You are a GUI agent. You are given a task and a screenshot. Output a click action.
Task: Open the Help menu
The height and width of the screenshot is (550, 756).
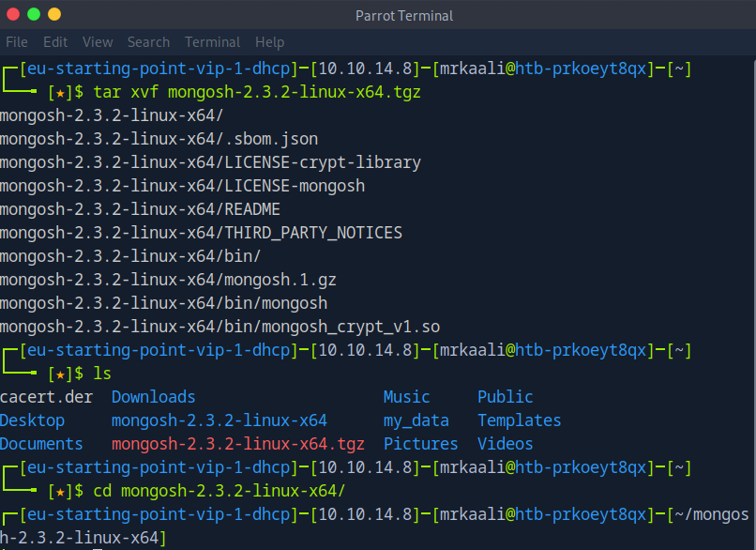pyautogui.click(x=269, y=42)
